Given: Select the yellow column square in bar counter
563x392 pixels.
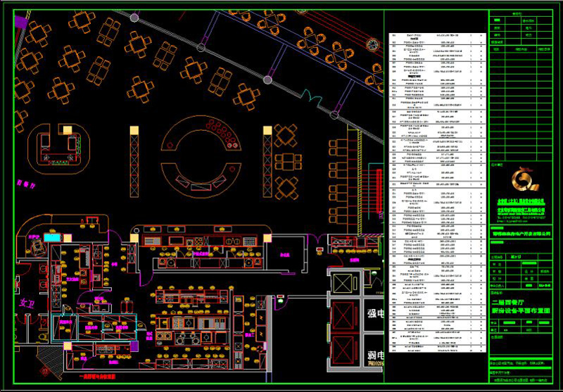Looking at the screenshot, I should (67, 129).
